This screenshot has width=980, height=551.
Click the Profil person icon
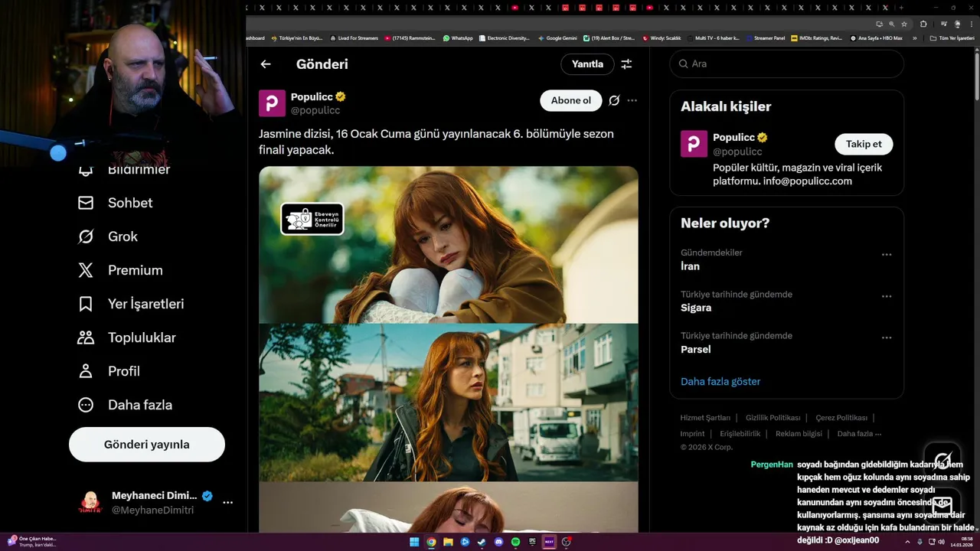[x=86, y=371]
